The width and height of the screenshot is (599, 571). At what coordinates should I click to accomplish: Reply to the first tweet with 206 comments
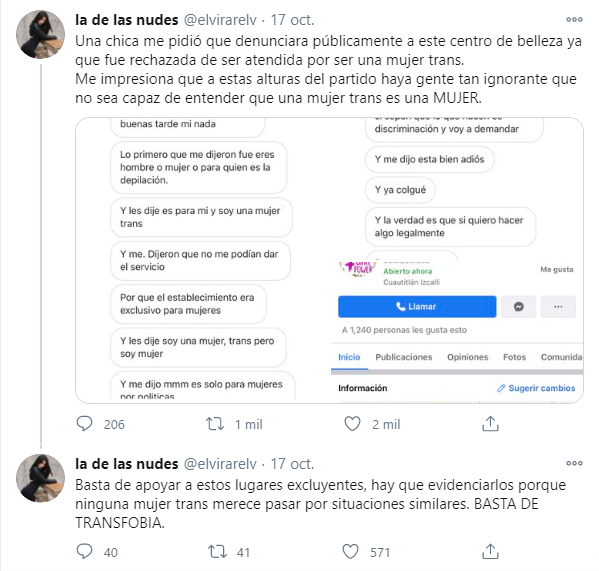pyautogui.click(x=84, y=424)
